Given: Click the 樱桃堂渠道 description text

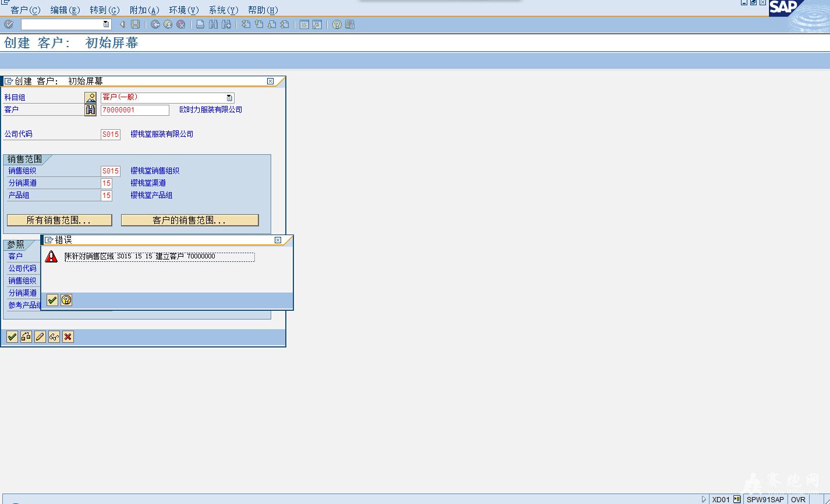Looking at the screenshot, I should (x=148, y=183).
